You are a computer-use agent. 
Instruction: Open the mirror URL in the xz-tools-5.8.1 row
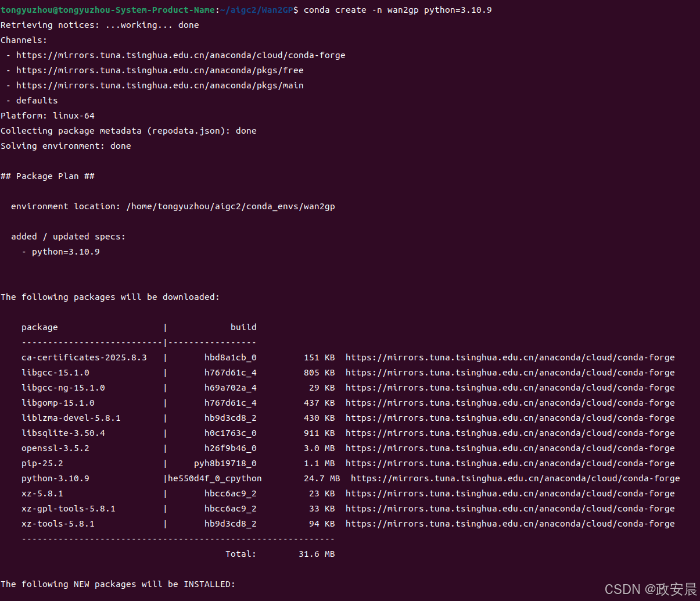(x=510, y=524)
